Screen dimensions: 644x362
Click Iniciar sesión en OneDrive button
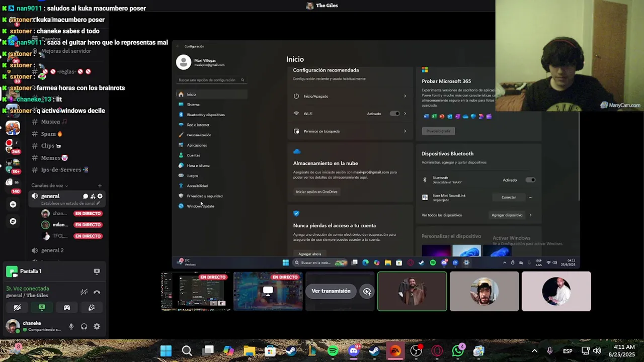click(x=316, y=192)
